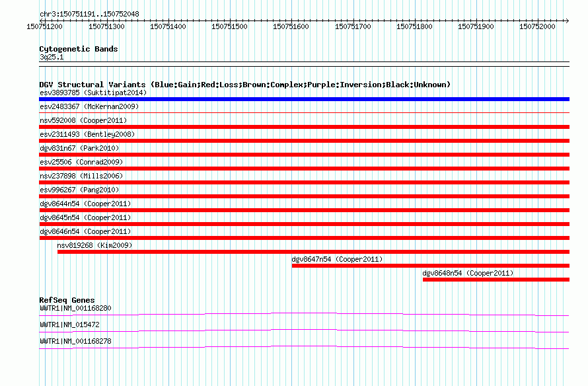Click ruler position 150751200
588x386 pixels.
45,26
